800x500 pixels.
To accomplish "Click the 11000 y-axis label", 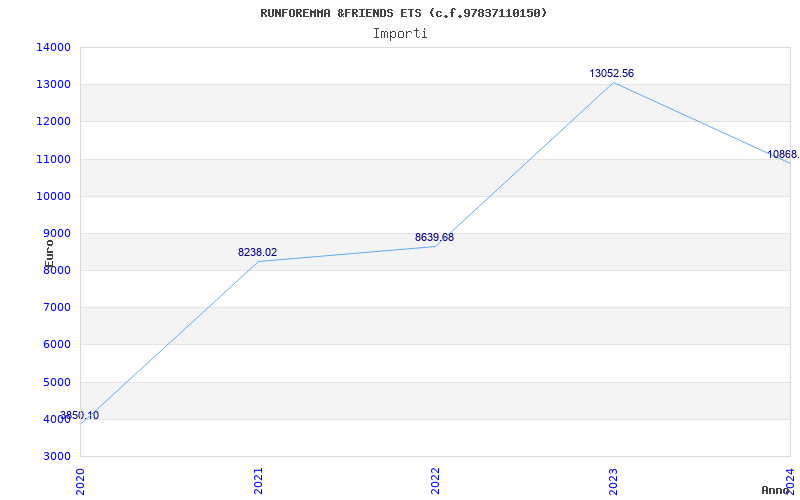I will pos(53,159).
